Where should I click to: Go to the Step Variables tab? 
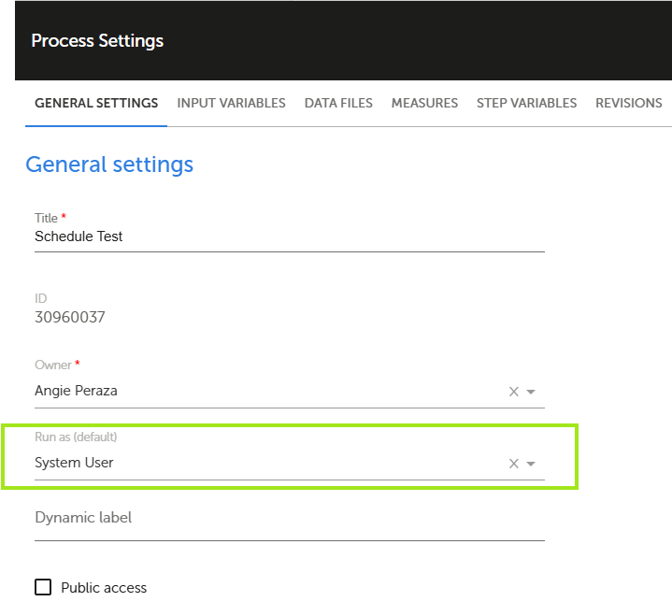526,103
